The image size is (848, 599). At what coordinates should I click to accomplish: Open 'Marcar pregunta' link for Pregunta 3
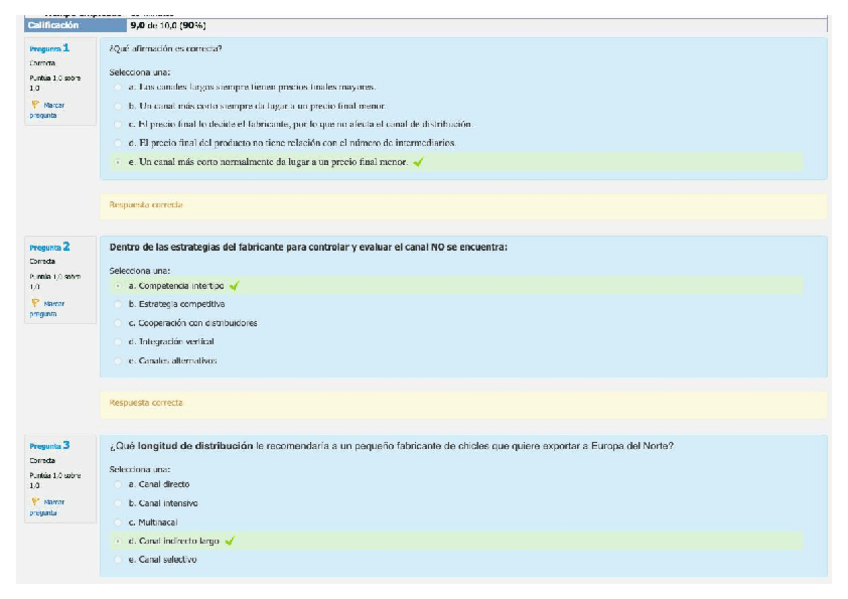[47, 507]
